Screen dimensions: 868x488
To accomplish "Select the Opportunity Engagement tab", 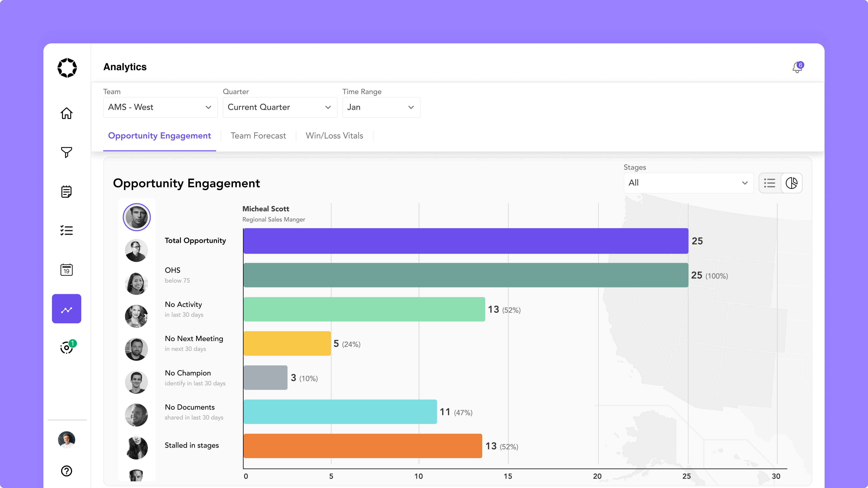I will 159,136.
